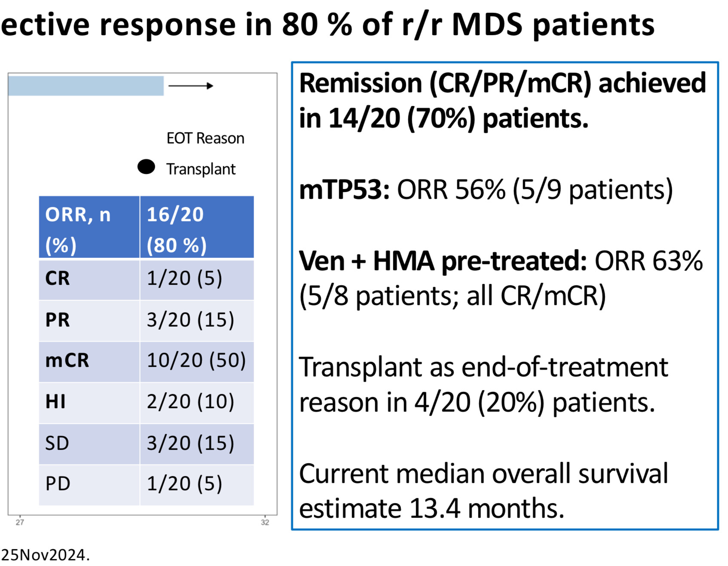Select the Ven + HMA pre-treated text

443,261
